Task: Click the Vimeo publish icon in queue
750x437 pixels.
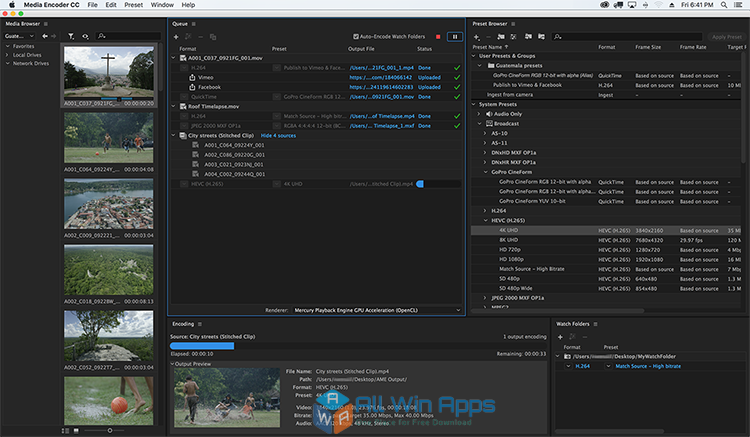Action: tap(192, 77)
